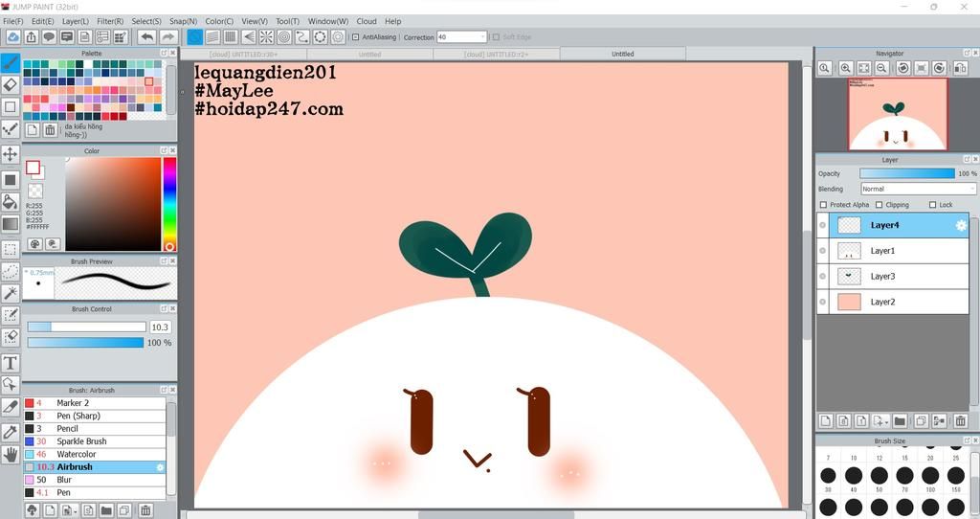Open the Snap(N) menu
The width and height of the screenshot is (980, 519).
[183, 21]
